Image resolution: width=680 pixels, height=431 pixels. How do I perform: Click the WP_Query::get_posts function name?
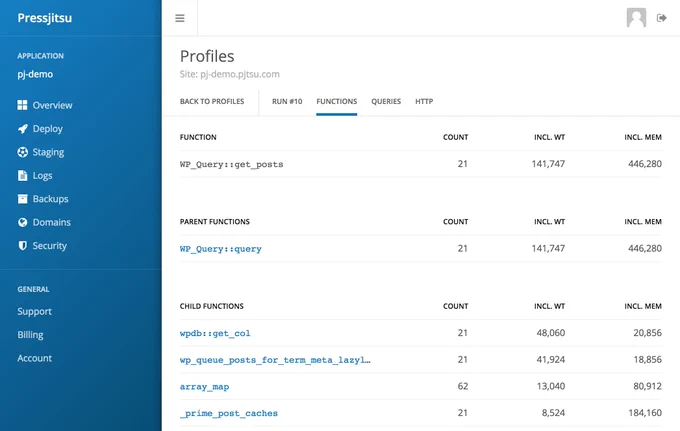[x=232, y=164]
